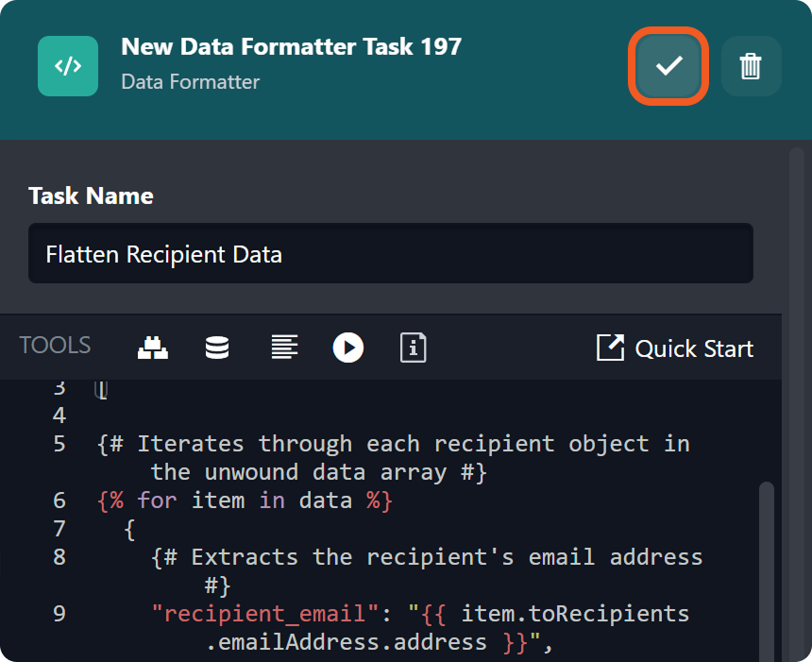This screenshot has height=662, width=812.
Task: Click the 'for item in data' code line
Action: pos(245,501)
